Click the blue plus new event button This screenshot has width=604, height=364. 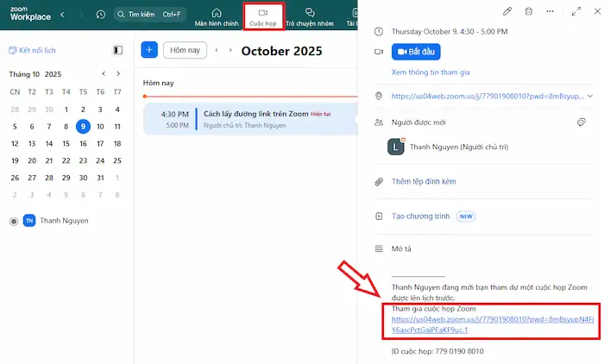pyautogui.click(x=149, y=50)
